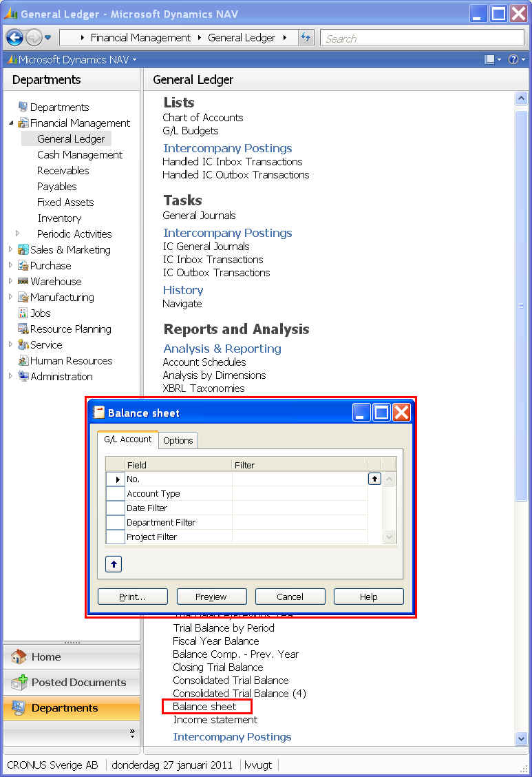
Task: Switch to the Options tab
Action: pyautogui.click(x=178, y=441)
